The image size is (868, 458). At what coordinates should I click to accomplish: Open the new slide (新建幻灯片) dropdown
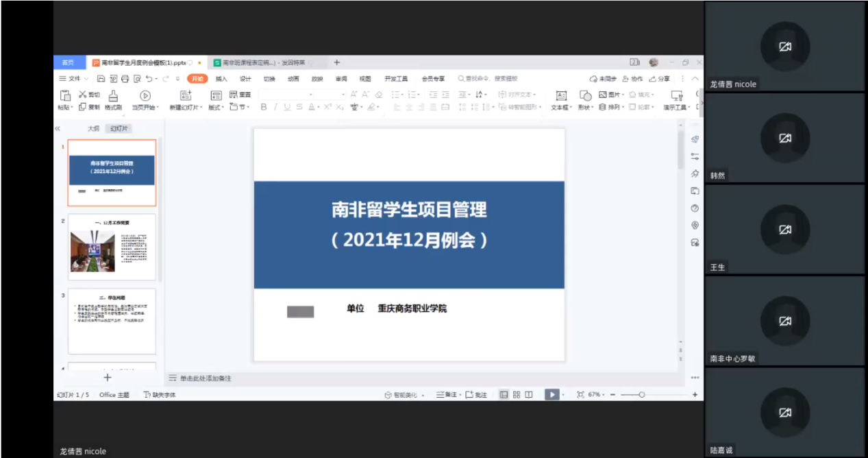186,108
